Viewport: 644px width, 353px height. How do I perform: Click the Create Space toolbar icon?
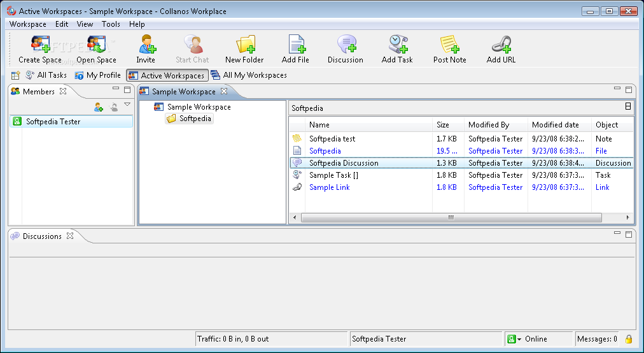40,45
